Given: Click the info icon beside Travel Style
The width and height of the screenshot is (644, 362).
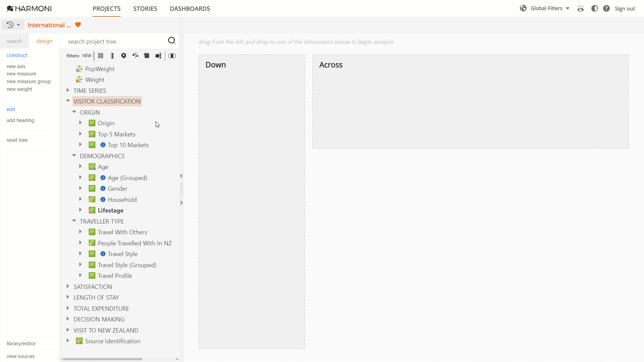Looking at the screenshot, I should coord(103,254).
